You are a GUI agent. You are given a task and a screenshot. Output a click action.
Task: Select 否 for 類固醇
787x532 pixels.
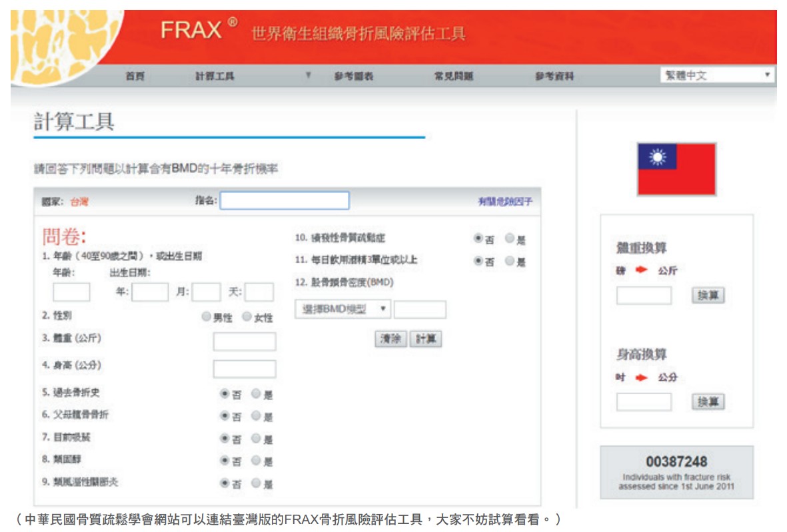click(x=225, y=460)
